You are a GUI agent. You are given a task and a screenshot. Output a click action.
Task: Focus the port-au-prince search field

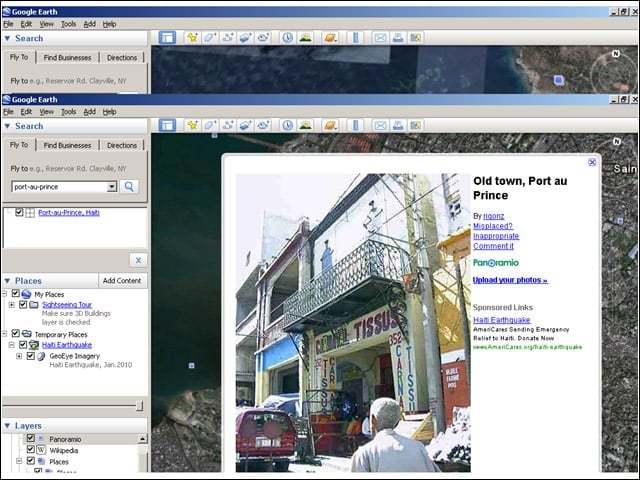[60, 187]
